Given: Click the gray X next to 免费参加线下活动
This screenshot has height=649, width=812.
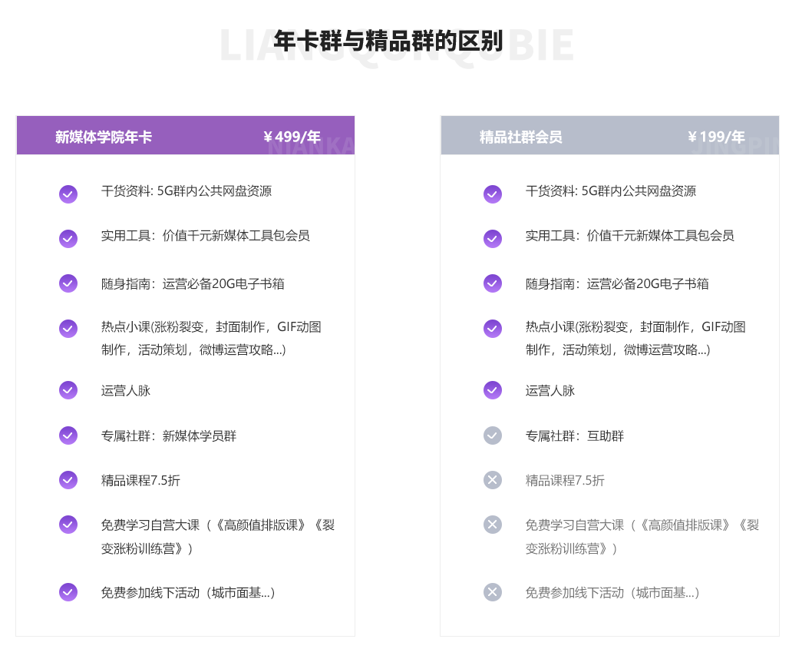Looking at the screenshot, I should tap(493, 592).
